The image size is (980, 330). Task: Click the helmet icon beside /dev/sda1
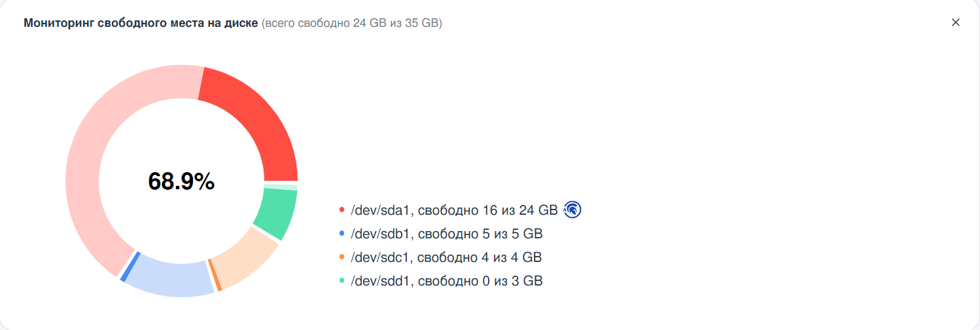[572, 210]
